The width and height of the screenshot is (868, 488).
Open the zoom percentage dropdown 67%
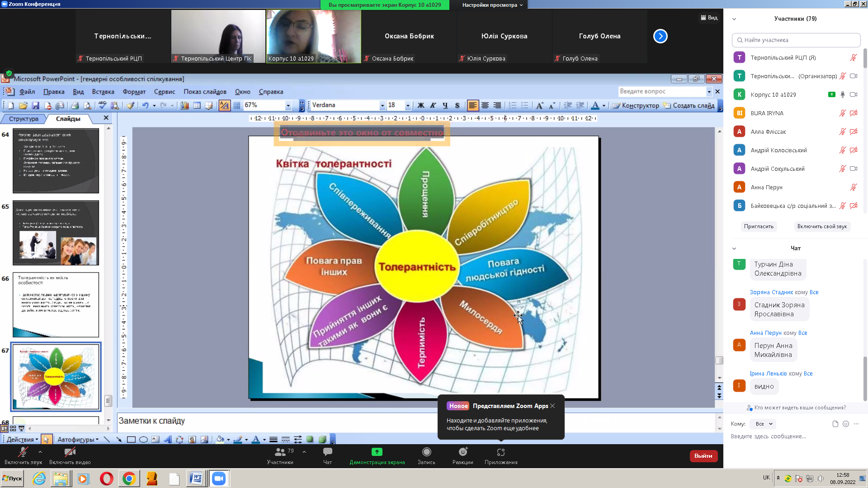(x=288, y=105)
